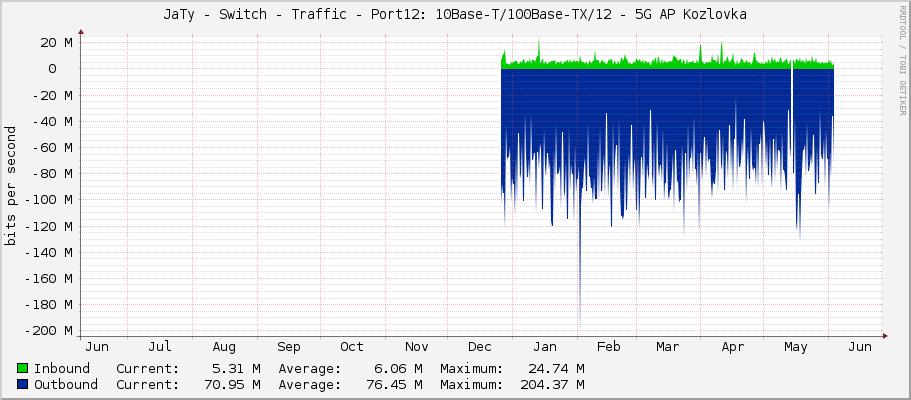Click the 'Mar' x-axis month label
The height and width of the screenshot is (400, 911).
(667, 347)
